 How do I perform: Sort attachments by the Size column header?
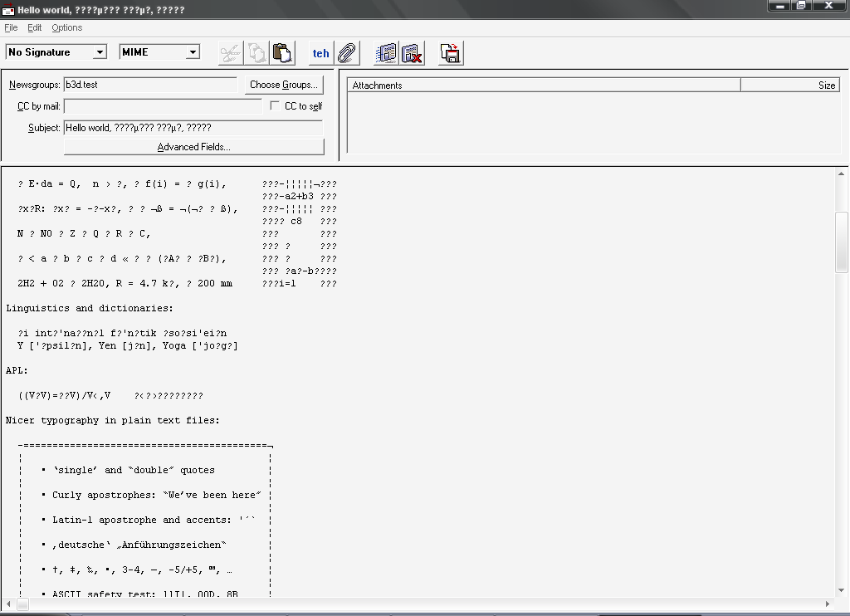point(789,86)
